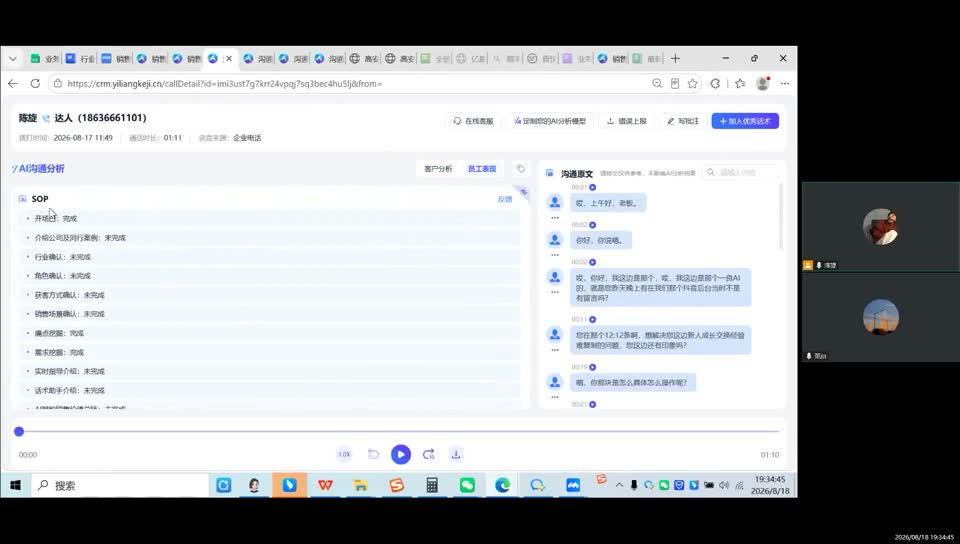Open WPS Office from the taskbar
The width and height of the screenshot is (960, 544).
tap(325, 485)
